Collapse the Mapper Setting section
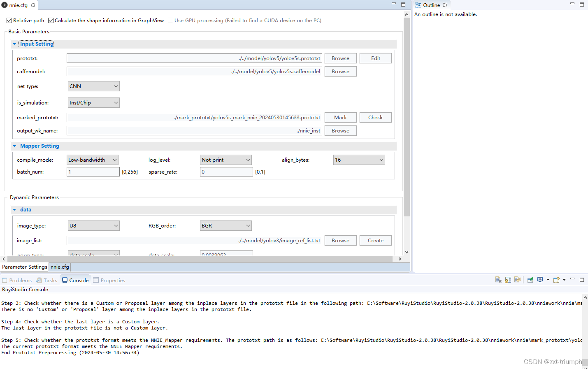 (14, 146)
